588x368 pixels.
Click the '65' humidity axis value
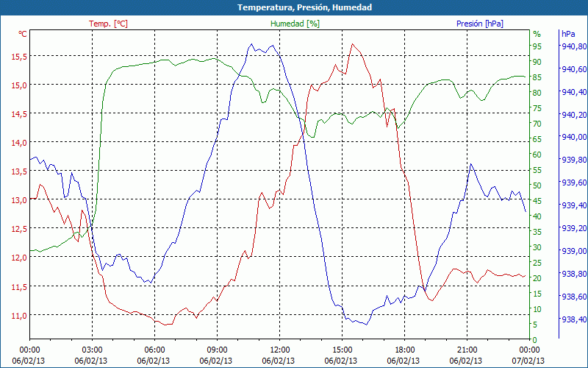pyautogui.click(x=537, y=139)
